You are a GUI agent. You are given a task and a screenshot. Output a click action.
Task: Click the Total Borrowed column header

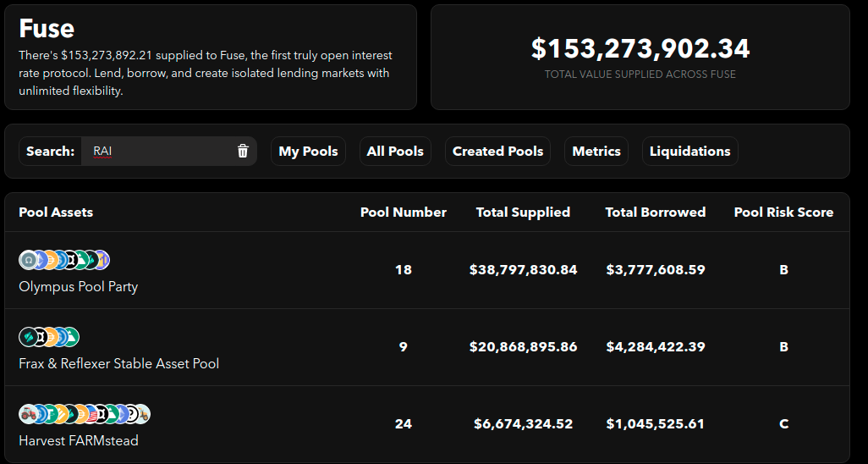pos(655,213)
